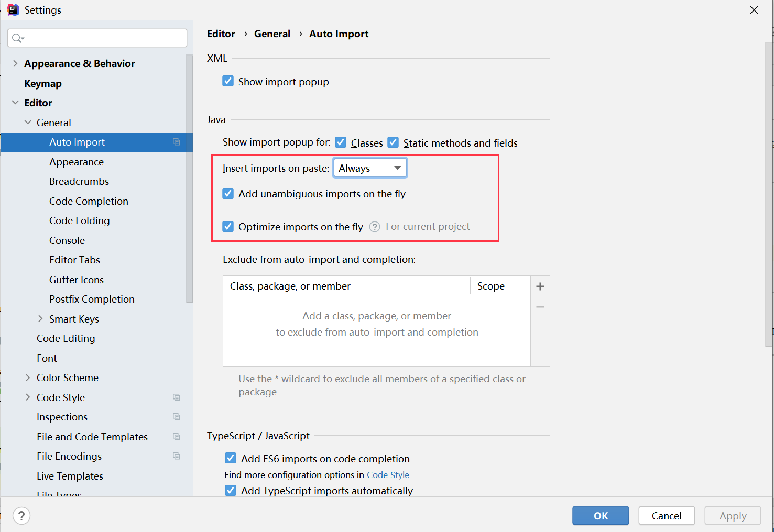Open help via the bottom-left question mark button
This screenshot has width=774, height=532.
coord(21,516)
